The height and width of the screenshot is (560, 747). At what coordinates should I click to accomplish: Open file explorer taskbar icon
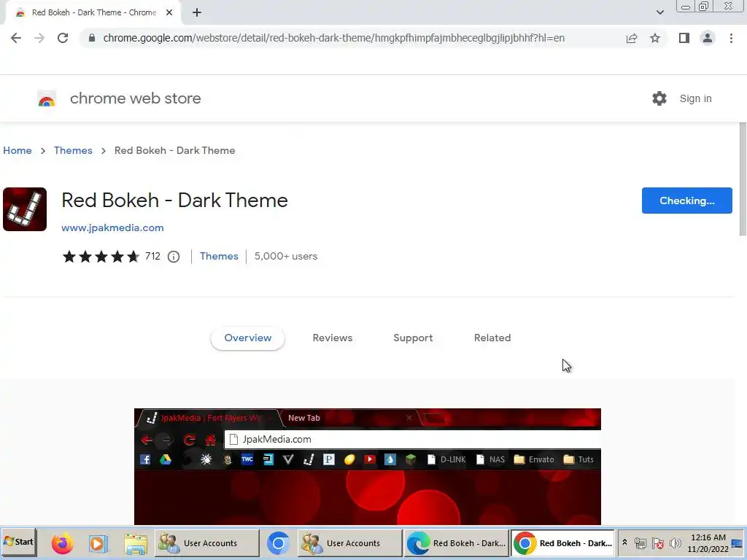[136, 543]
